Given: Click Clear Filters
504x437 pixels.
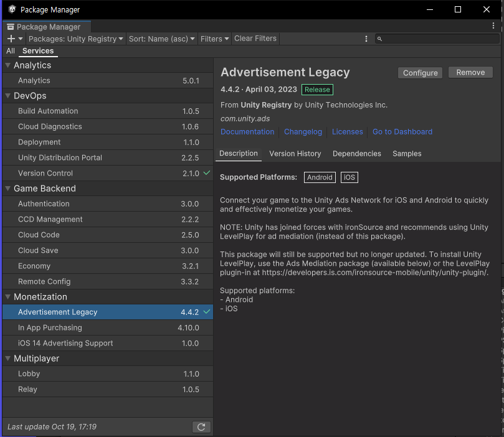Looking at the screenshot, I should 255,39.
